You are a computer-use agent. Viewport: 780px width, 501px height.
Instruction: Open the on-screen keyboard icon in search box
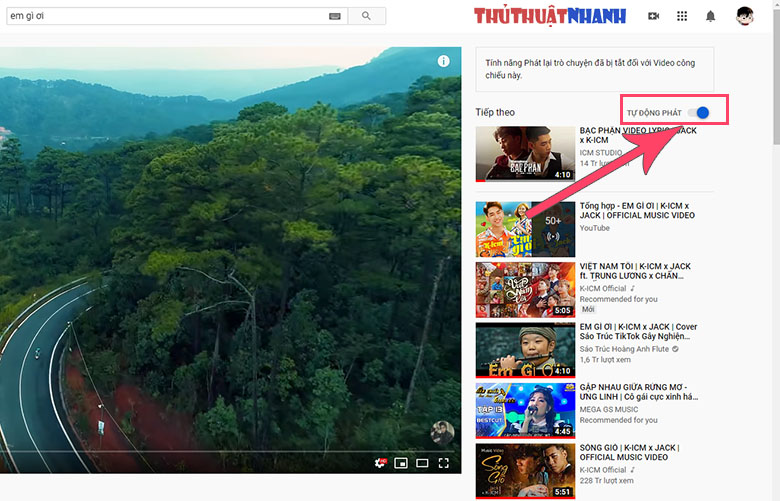[x=335, y=16]
